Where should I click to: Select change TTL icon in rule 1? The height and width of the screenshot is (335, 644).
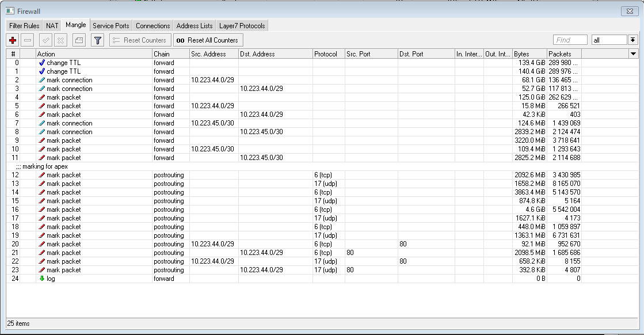click(41, 71)
